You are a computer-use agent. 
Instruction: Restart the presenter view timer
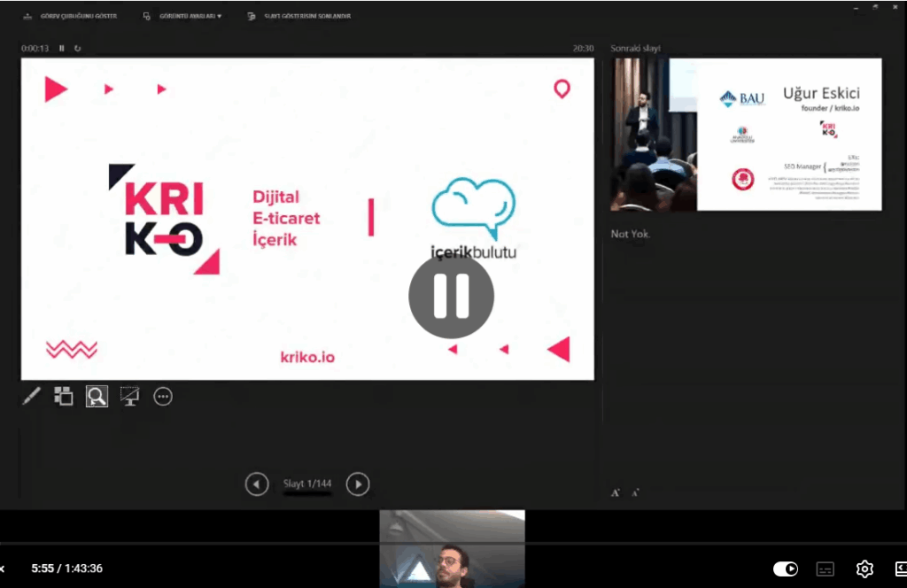78,49
